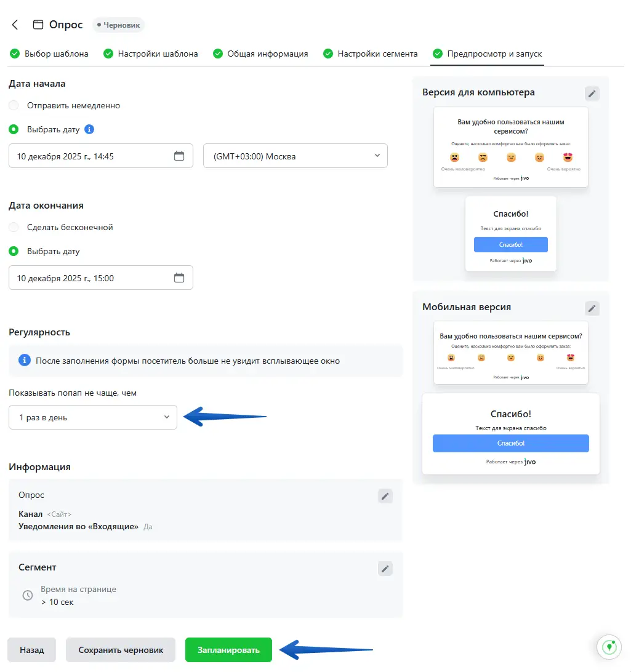The width and height of the screenshot is (631, 672).
Task: Select Сделать бесконечной radio option
Action: [x=14, y=228]
